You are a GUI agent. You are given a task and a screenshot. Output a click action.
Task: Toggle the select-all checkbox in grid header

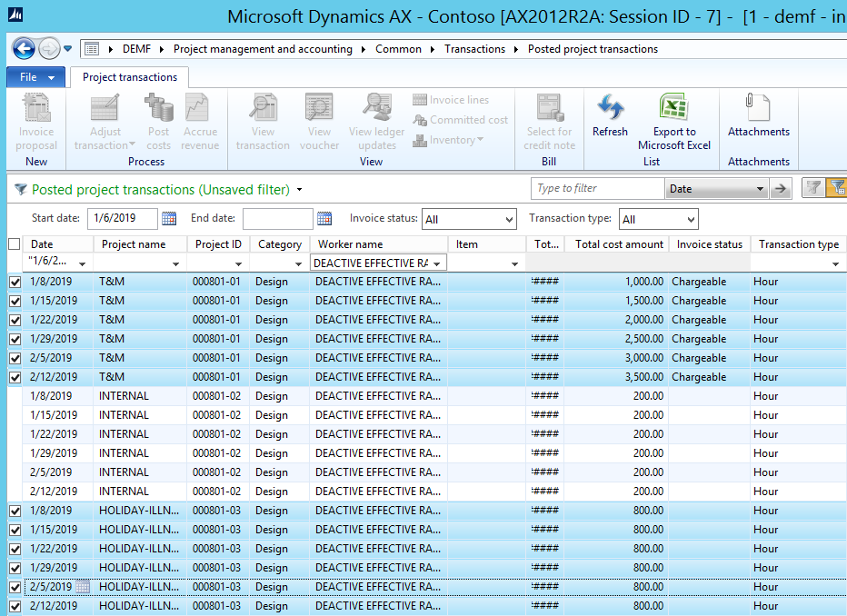click(x=14, y=243)
